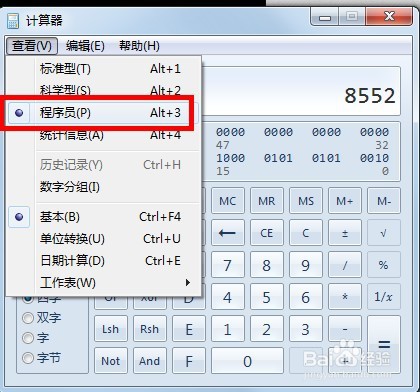The width and height of the screenshot is (420, 392).
Task: Minimize the 计算器 window
Action: [325, 17]
